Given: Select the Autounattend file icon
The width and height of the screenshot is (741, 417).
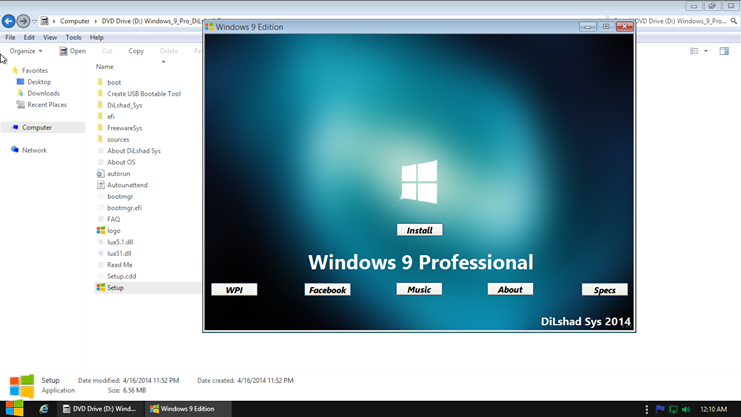Looking at the screenshot, I should click(100, 185).
